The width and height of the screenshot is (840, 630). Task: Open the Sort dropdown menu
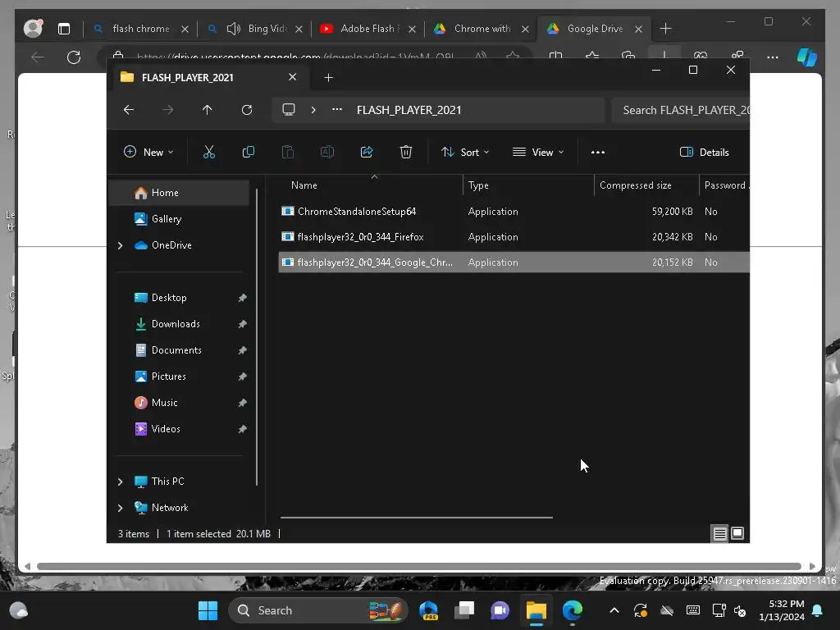point(466,152)
